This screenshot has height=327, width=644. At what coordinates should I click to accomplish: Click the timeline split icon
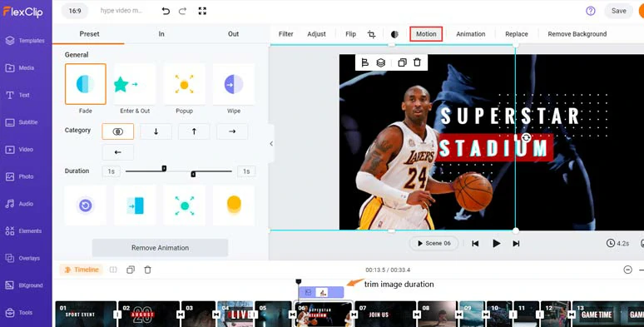pos(113,270)
